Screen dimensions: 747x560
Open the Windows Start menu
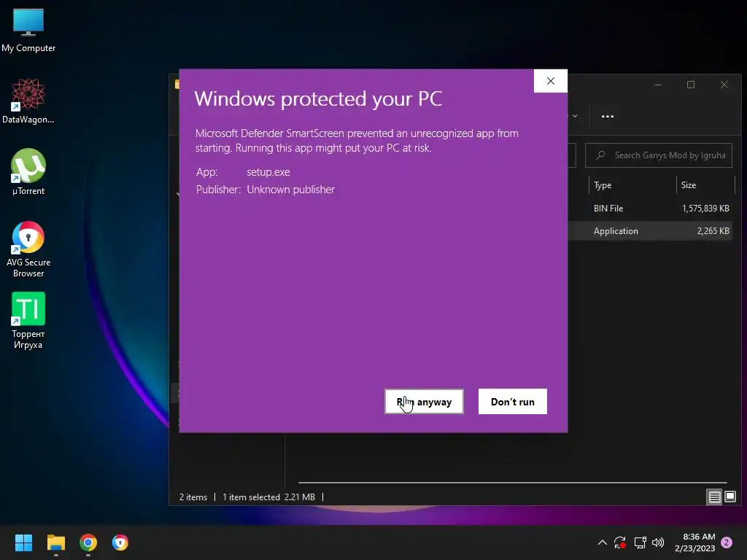(23, 542)
